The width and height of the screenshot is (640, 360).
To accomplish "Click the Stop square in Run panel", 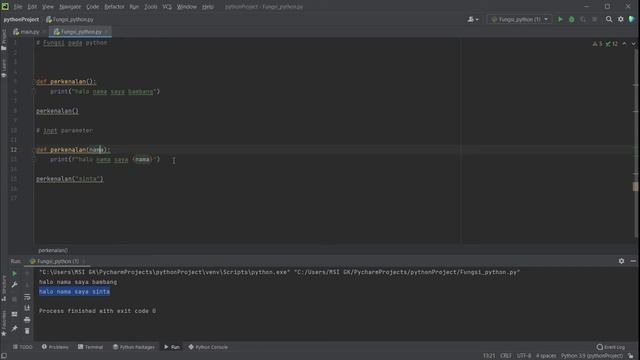I will tap(14, 299).
